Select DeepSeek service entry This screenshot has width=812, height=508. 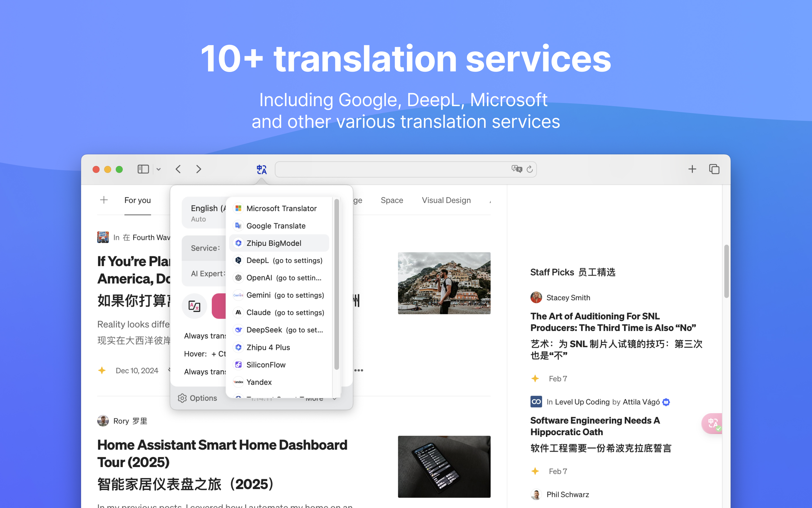279,330
